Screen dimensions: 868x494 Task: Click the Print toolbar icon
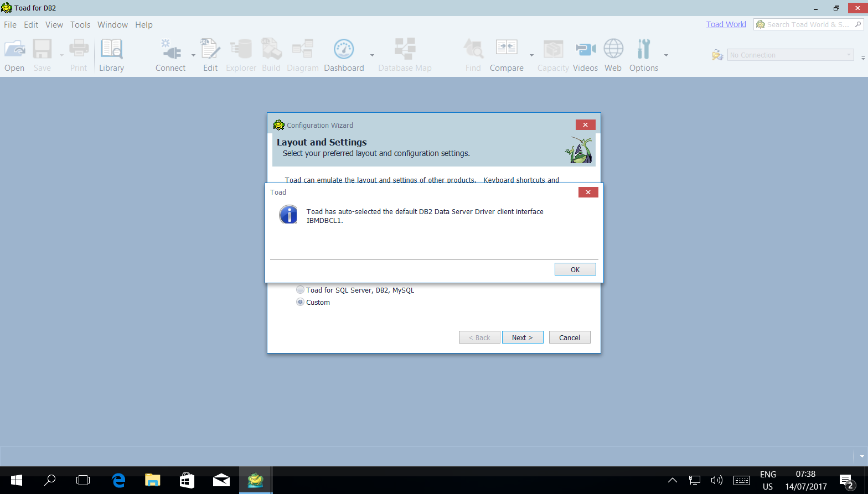(79, 49)
